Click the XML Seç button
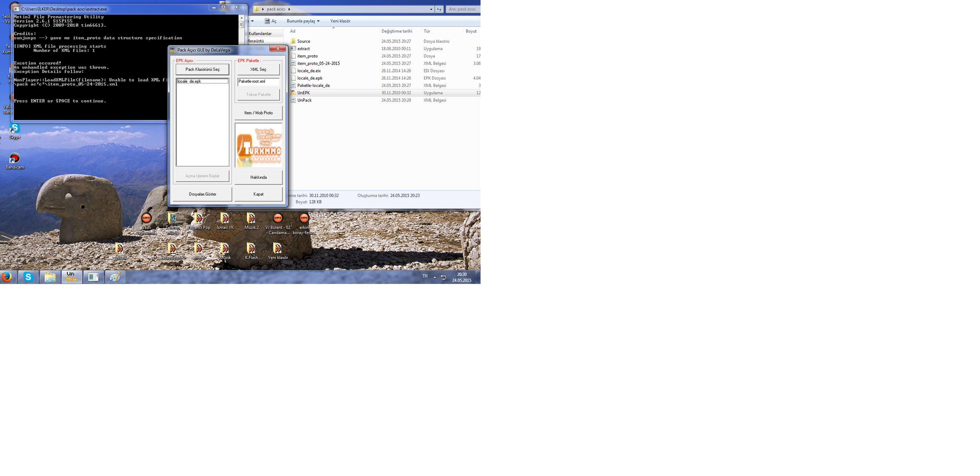The width and height of the screenshot is (980, 476). [x=258, y=69]
